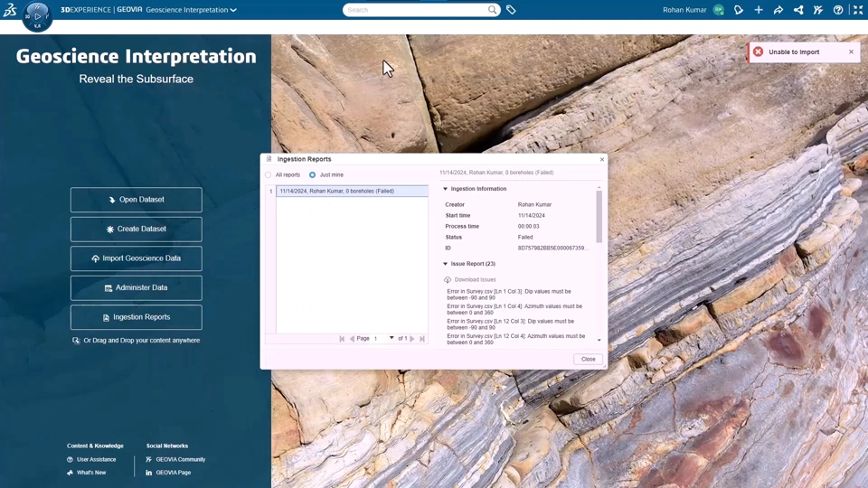868x488 pixels.
Task: Go to next page in report pager
Action: pyautogui.click(x=412, y=339)
